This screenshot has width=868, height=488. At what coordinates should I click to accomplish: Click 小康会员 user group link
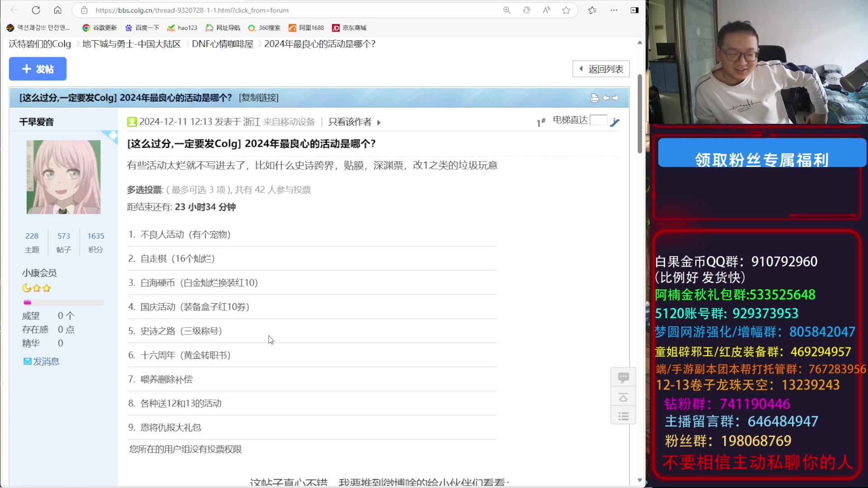[39, 273]
